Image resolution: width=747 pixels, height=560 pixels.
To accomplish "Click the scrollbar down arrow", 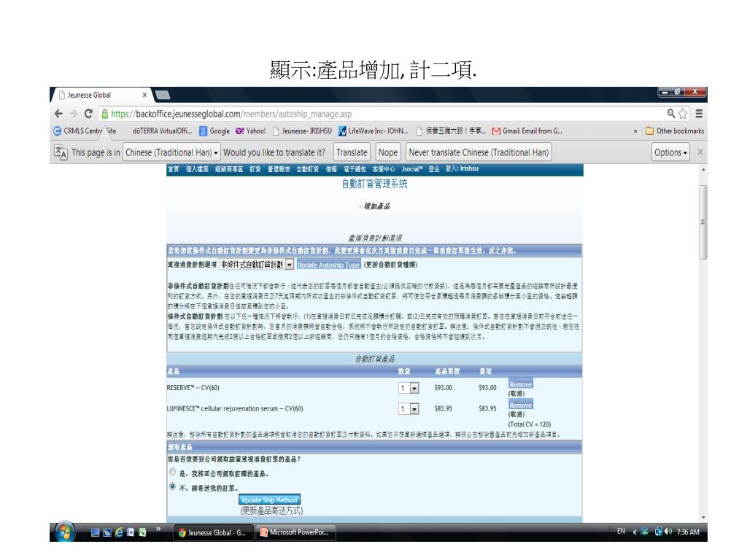I will [x=703, y=518].
